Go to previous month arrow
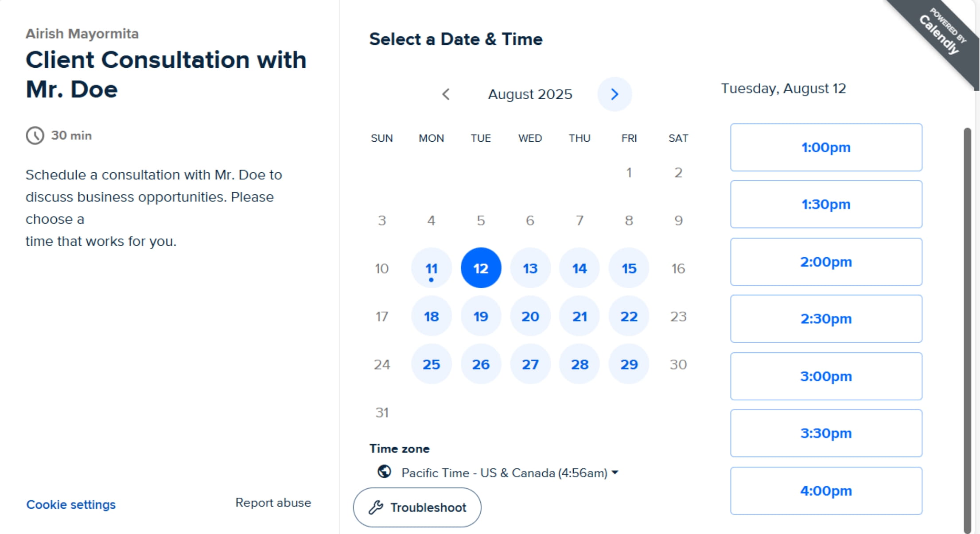 tap(446, 94)
